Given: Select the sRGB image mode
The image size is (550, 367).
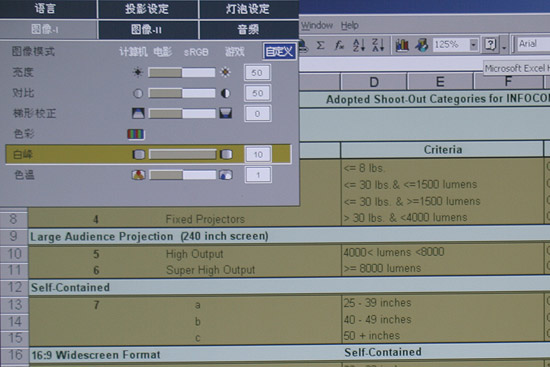Looking at the screenshot, I should (x=196, y=52).
